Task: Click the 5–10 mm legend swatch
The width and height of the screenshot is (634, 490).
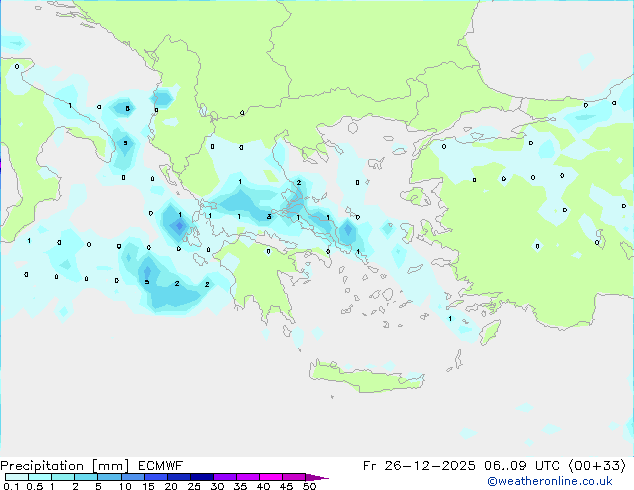Action: point(109,477)
